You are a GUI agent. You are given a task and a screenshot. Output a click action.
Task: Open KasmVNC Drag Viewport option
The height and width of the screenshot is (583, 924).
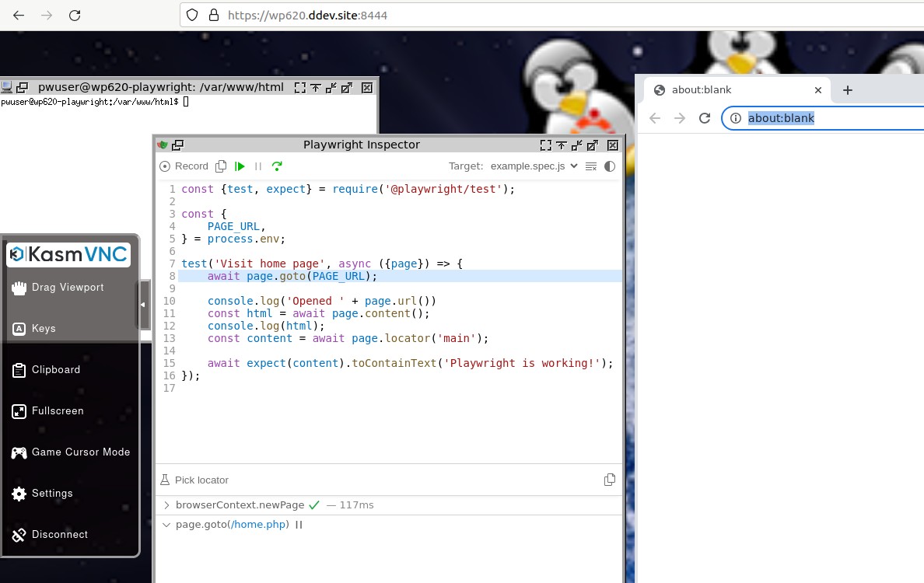59,288
